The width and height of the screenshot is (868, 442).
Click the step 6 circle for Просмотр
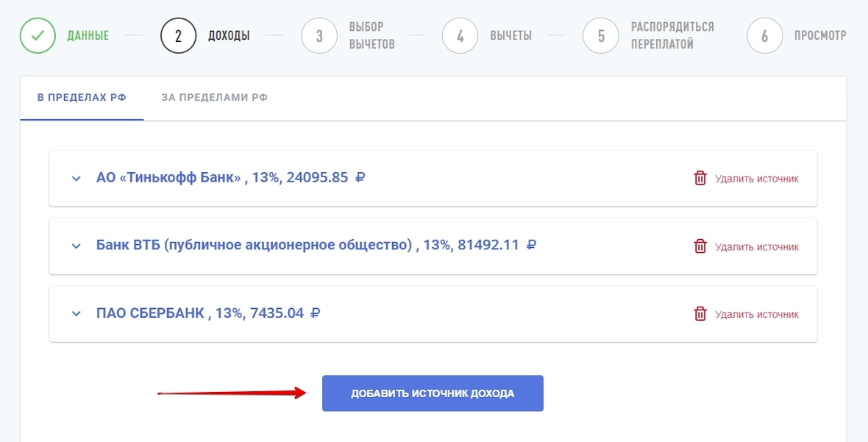pos(764,35)
